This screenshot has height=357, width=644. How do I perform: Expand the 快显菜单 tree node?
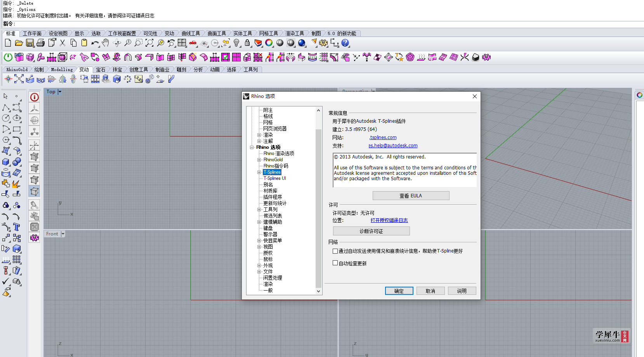pos(259,240)
